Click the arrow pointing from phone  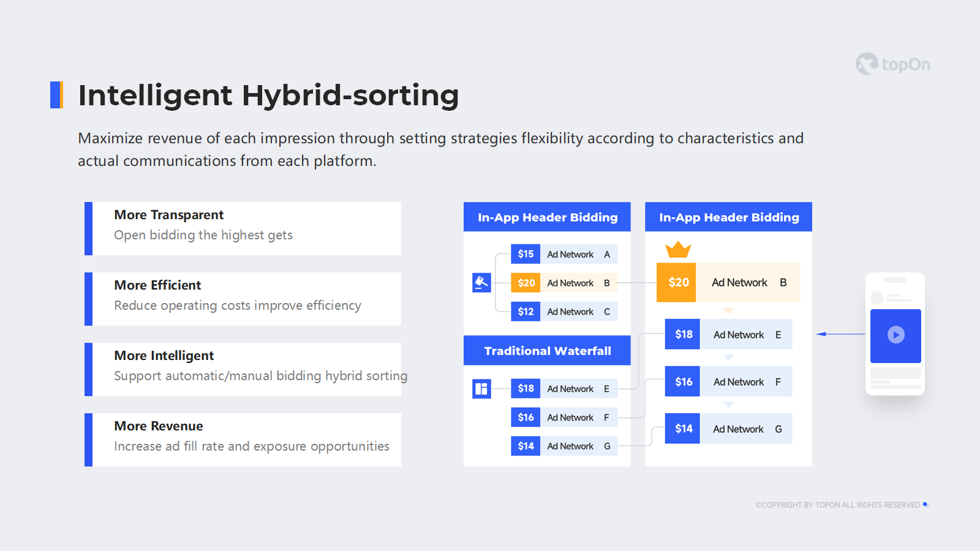click(x=840, y=334)
